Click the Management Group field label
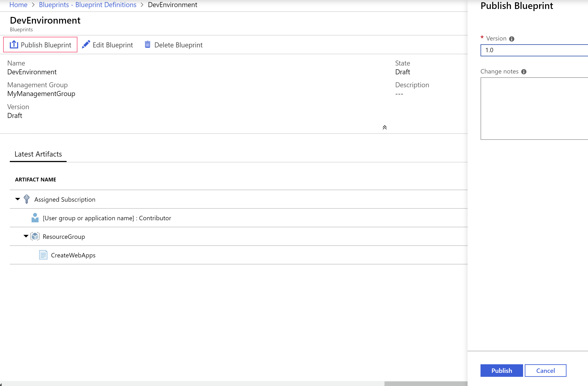588x386 pixels. coord(38,85)
